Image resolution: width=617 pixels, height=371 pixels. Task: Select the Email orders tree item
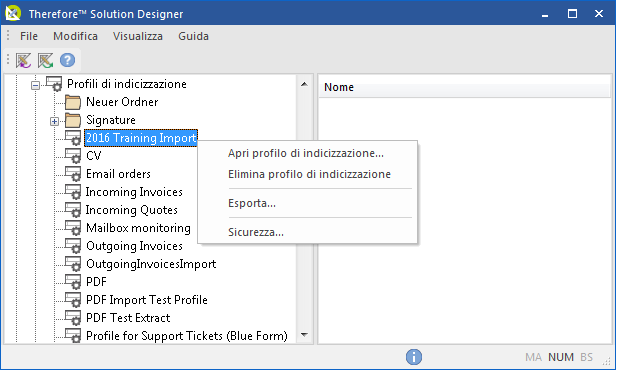pos(118,174)
